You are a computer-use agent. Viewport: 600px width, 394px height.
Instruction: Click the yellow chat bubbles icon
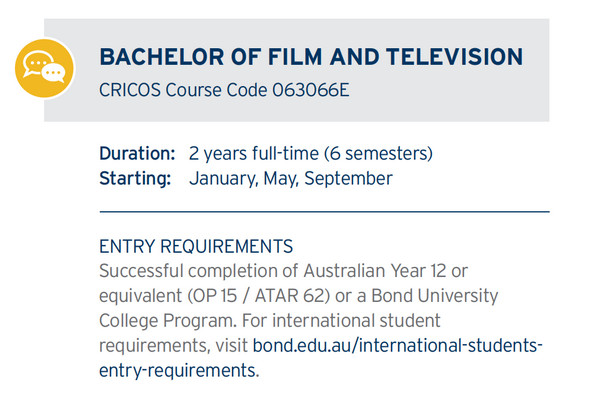(45, 68)
